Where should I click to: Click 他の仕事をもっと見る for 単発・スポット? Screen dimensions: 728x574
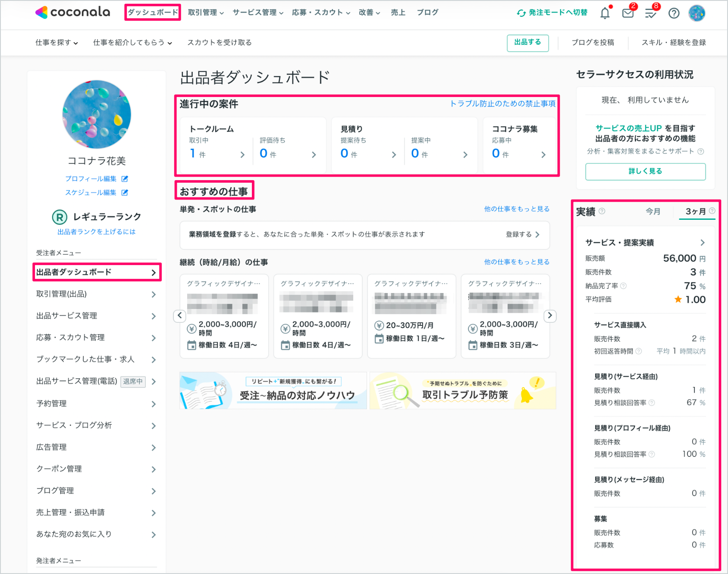pos(517,209)
